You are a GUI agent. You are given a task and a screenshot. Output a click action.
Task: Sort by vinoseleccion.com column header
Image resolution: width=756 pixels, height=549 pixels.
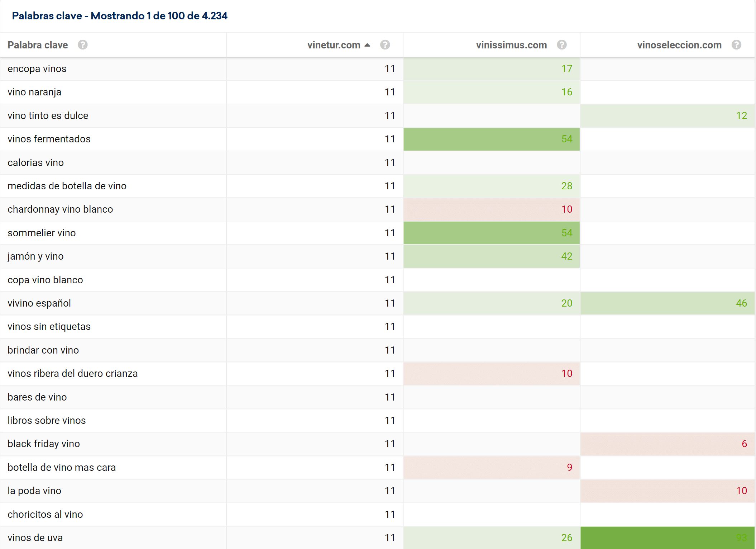tap(679, 45)
